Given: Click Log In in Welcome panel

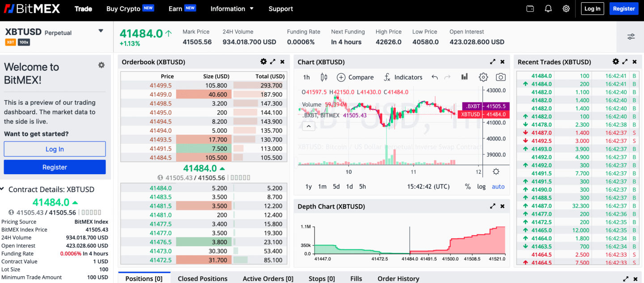Looking at the screenshot, I should [55, 149].
